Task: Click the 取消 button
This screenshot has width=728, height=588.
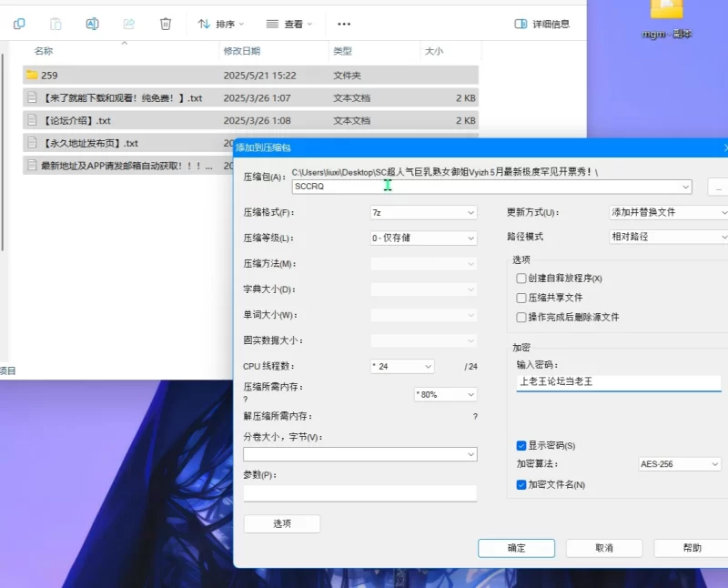Action: [604, 548]
